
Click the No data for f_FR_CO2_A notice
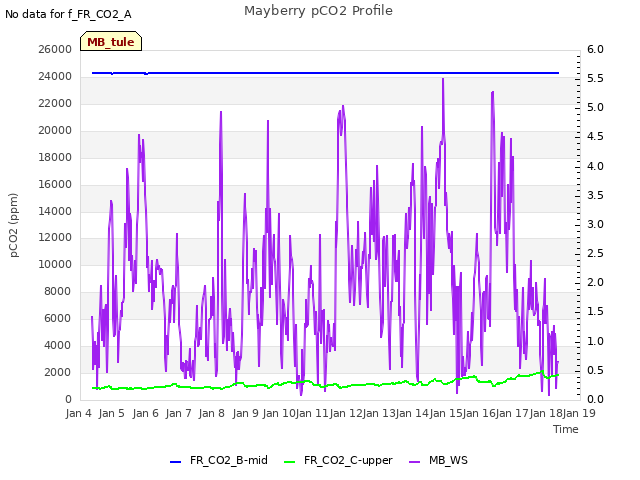pos(68,14)
